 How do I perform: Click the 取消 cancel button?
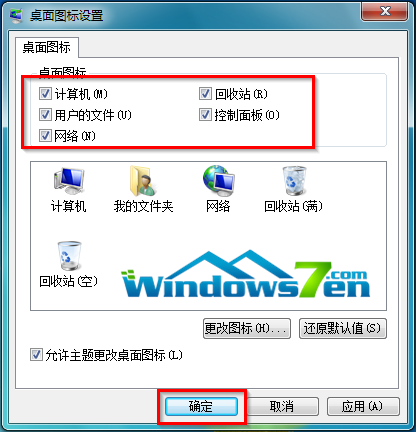pos(282,406)
